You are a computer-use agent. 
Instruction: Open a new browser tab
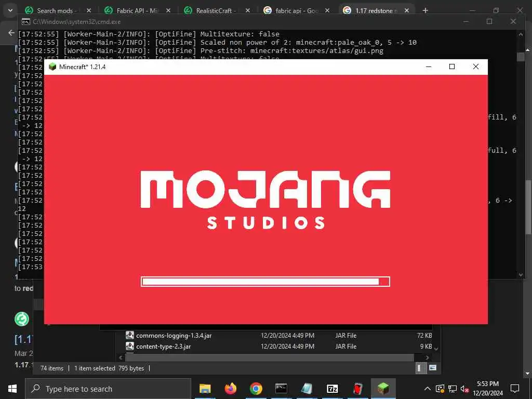(425, 10)
